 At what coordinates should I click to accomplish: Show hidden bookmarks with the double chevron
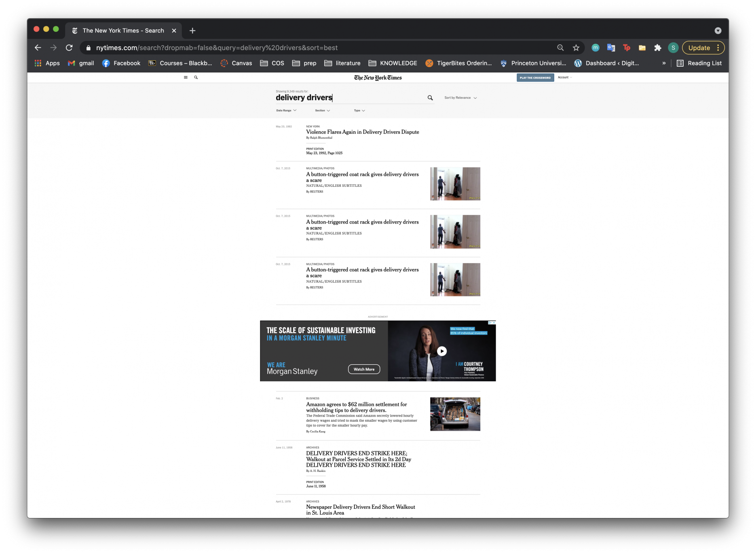[x=664, y=63]
